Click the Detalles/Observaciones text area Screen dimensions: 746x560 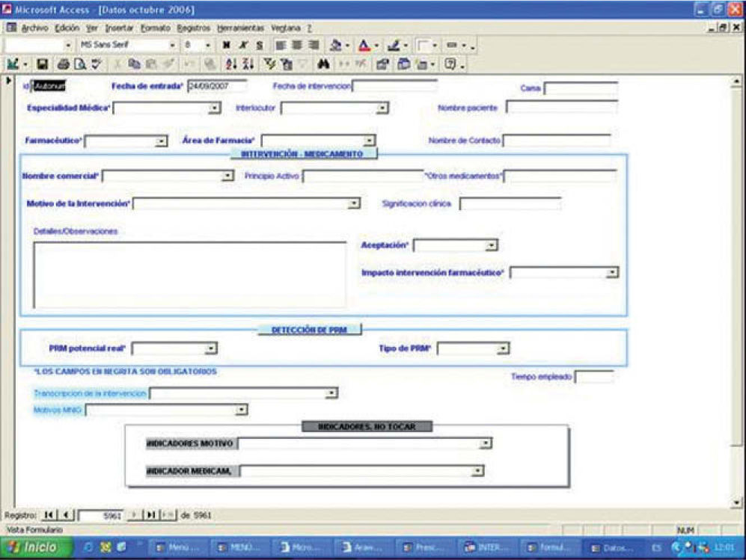(x=189, y=274)
